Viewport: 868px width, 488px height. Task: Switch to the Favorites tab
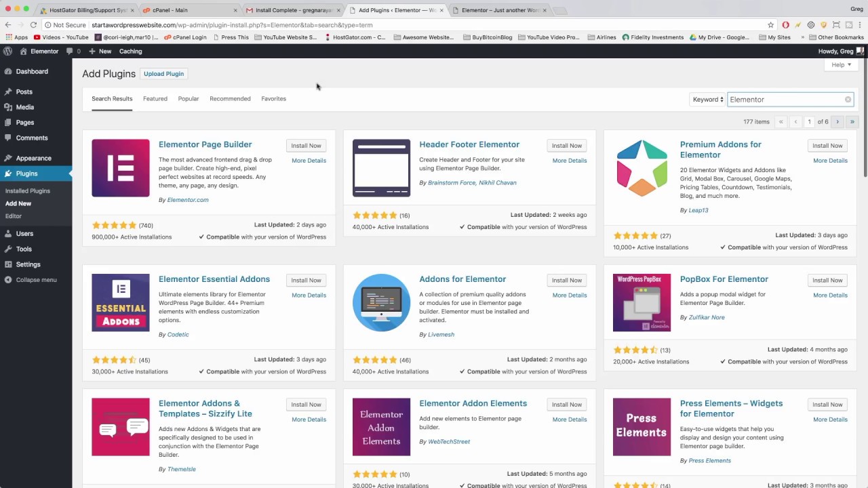[x=274, y=99]
